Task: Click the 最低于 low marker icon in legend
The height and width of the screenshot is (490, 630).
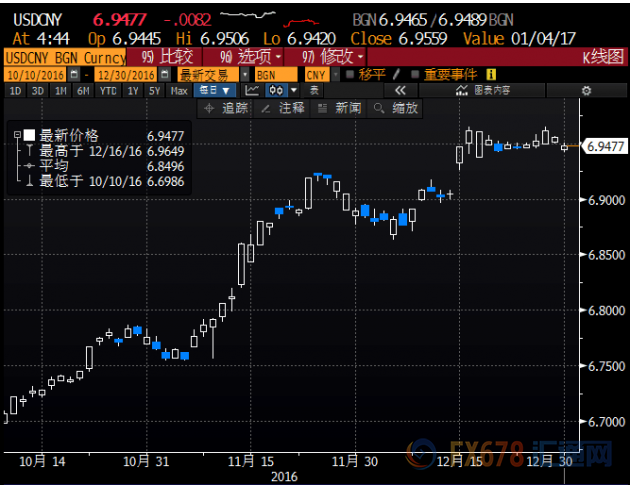Action: [x=29, y=181]
